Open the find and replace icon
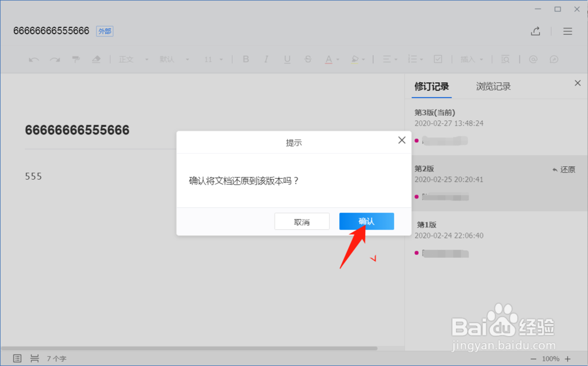 click(506, 59)
